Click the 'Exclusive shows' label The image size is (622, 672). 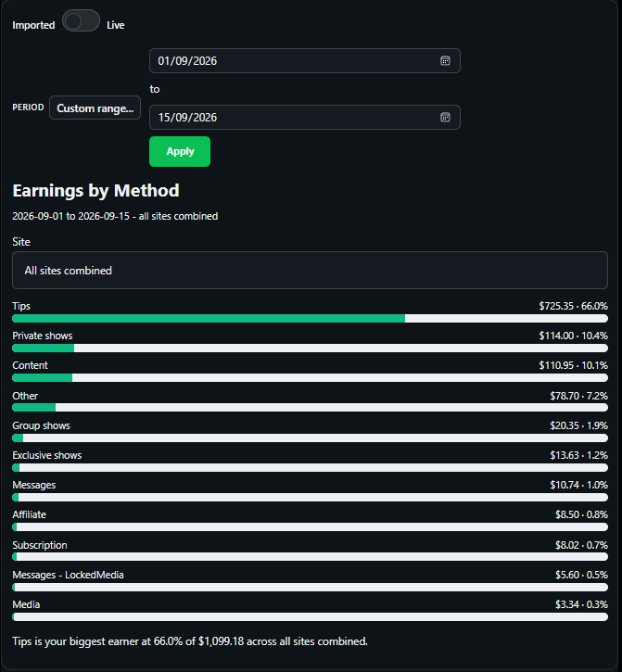click(x=46, y=455)
